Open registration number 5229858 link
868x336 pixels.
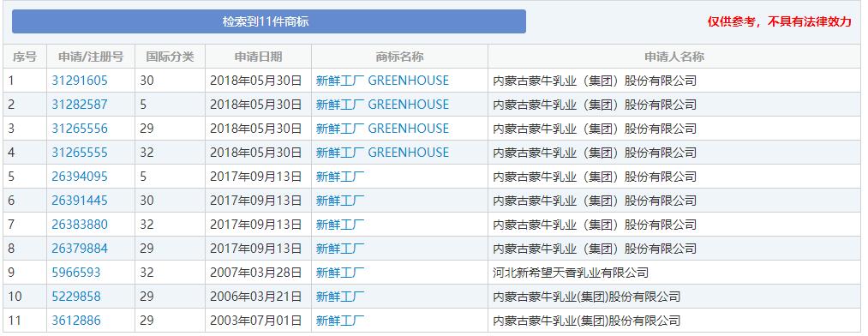(76, 297)
